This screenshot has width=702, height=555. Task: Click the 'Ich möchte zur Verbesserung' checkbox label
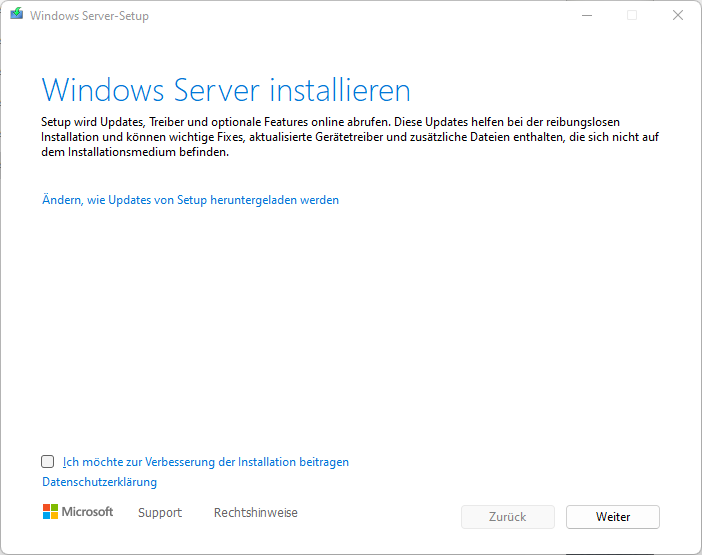205,462
